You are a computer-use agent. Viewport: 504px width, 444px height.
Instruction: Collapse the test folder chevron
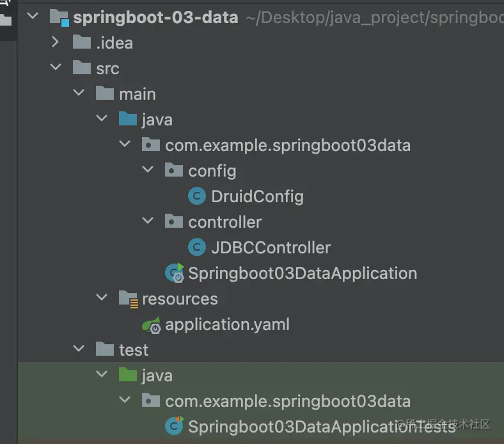79,348
